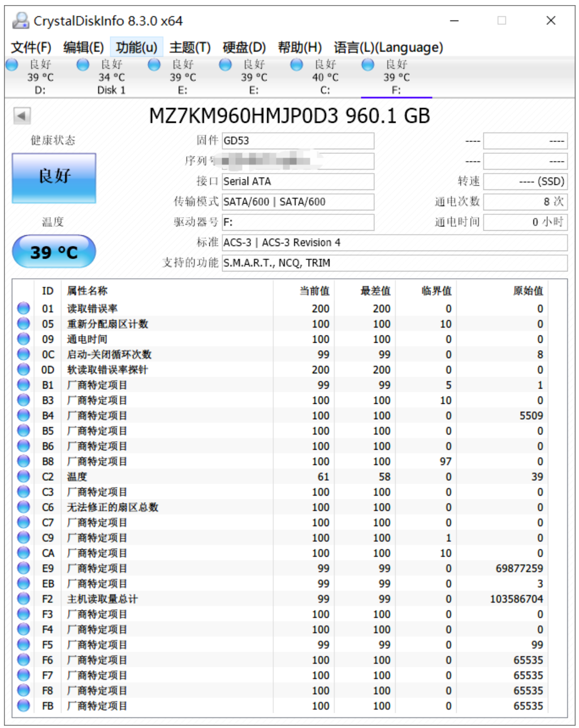This screenshot has height=728, width=579.
Task: Click the blue status circle for disk C:
Action: point(297,64)
